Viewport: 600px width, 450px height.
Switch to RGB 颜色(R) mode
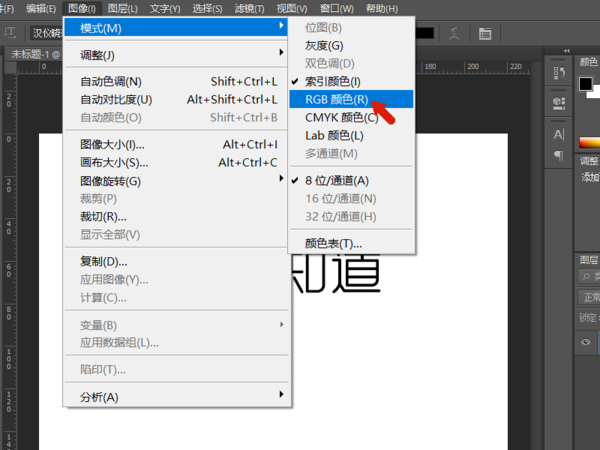(x=351, y=99)
